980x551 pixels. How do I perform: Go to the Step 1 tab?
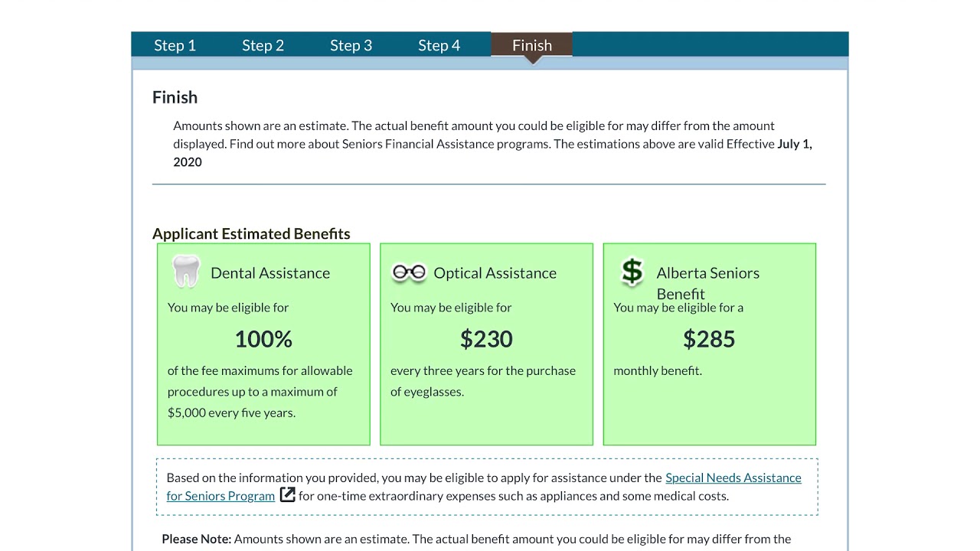pyautogui.click(x=175, y=45)
